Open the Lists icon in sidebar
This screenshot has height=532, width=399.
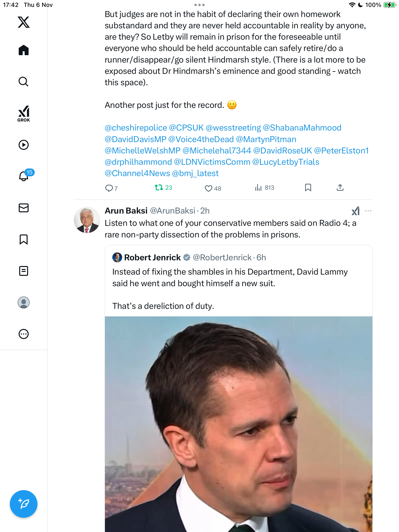click(24, 271)
